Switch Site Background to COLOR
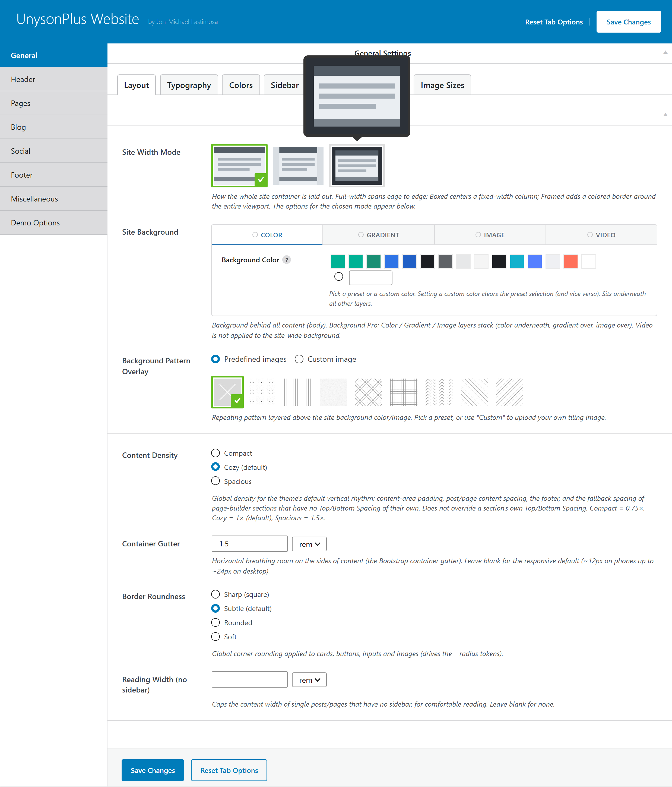 267,235
